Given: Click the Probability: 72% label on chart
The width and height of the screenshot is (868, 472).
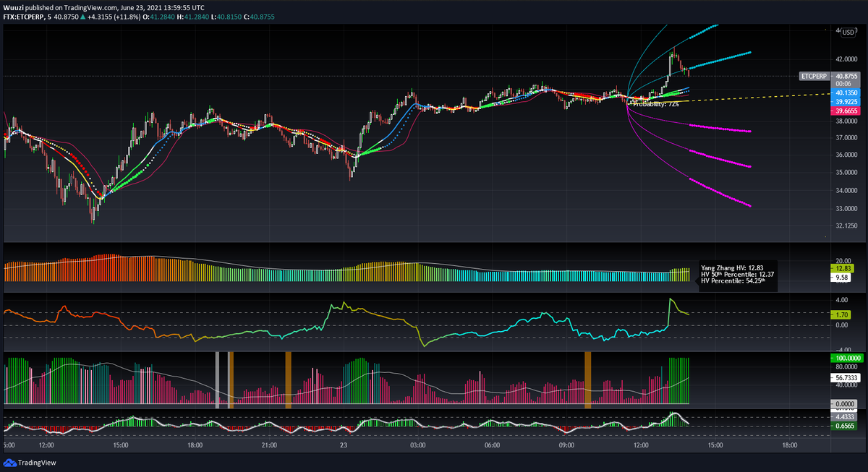Looking at the screenshot, I should 655,104.
